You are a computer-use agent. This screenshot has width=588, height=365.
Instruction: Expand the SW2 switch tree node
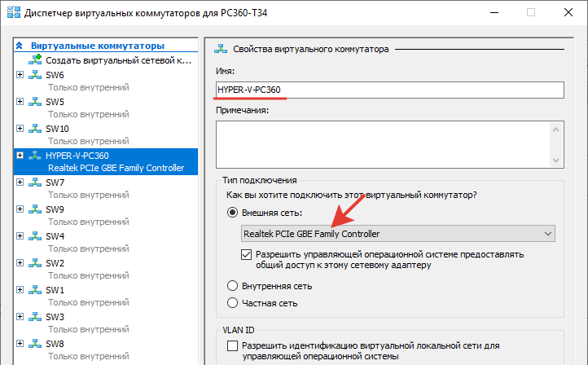point(20,263)
